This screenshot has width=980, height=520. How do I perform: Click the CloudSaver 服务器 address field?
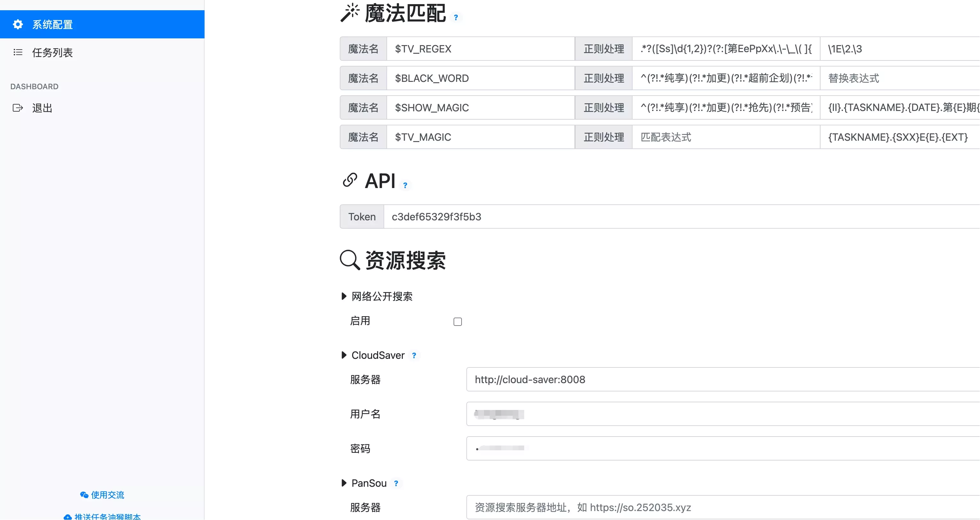(723, 380)
